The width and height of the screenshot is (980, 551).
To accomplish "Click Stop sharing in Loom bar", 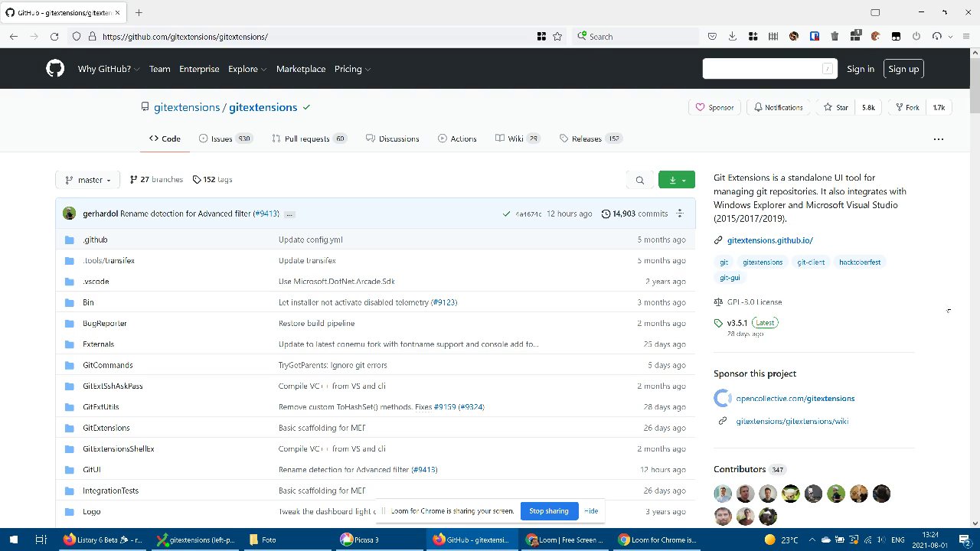I will 549,511.
